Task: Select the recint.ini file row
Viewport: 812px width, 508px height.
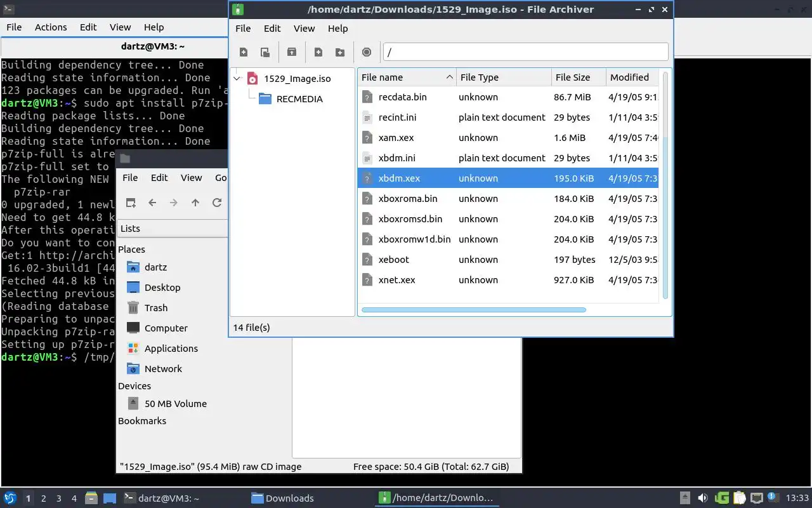Action: [509, 117]
